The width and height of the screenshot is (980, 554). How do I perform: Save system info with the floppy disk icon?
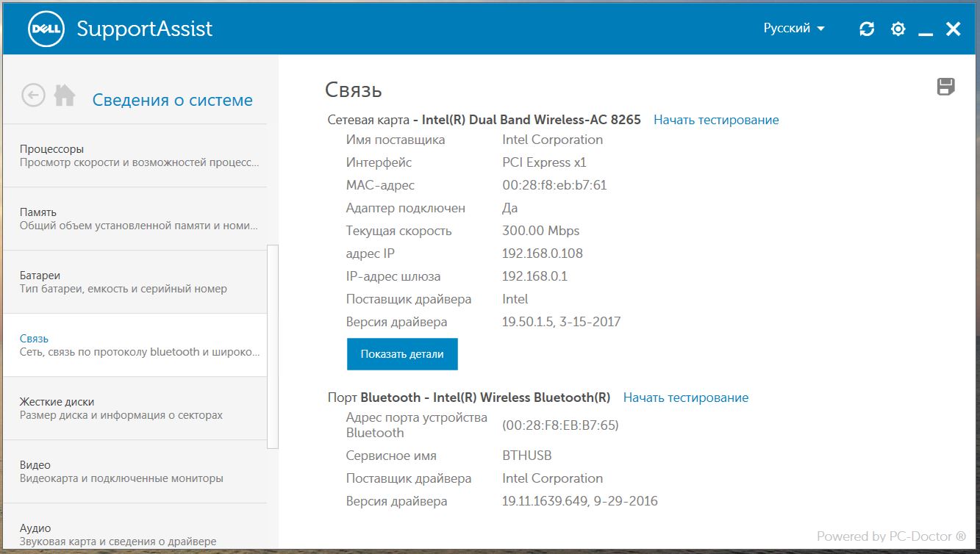point(945,87)
